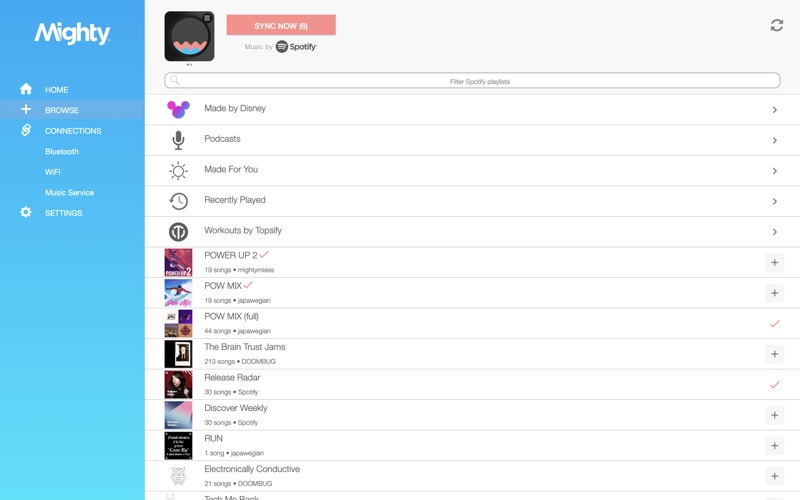Open the Discover Weekly playlist thumbnail
Screen dimensions: 800x500
tap(179, 415)
